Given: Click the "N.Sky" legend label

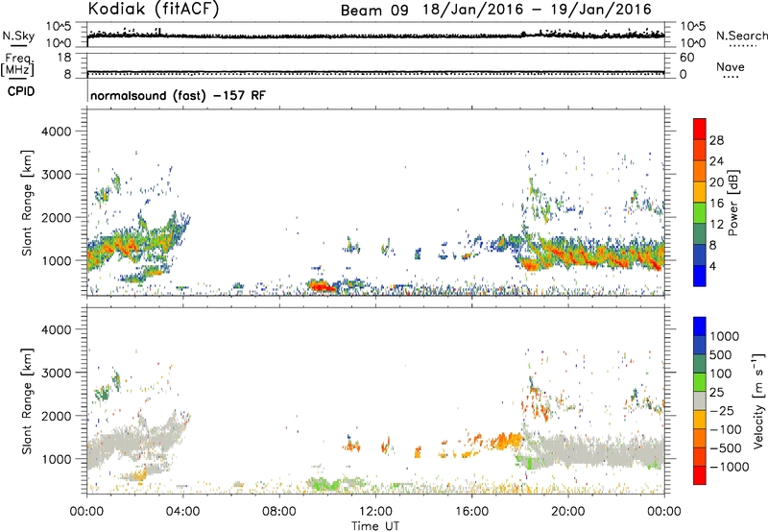Looking at the screenshot, I should (18, 36).
